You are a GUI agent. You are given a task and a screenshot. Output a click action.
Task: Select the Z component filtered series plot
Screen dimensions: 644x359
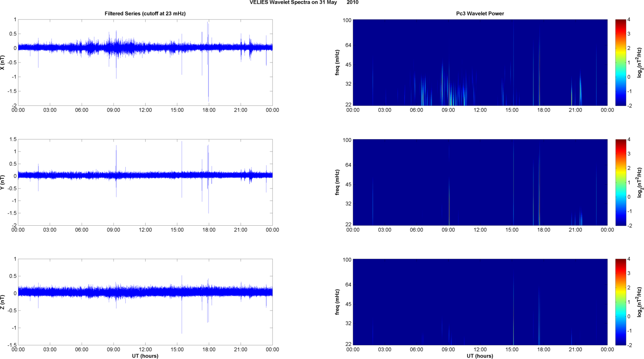coord(145,302)
